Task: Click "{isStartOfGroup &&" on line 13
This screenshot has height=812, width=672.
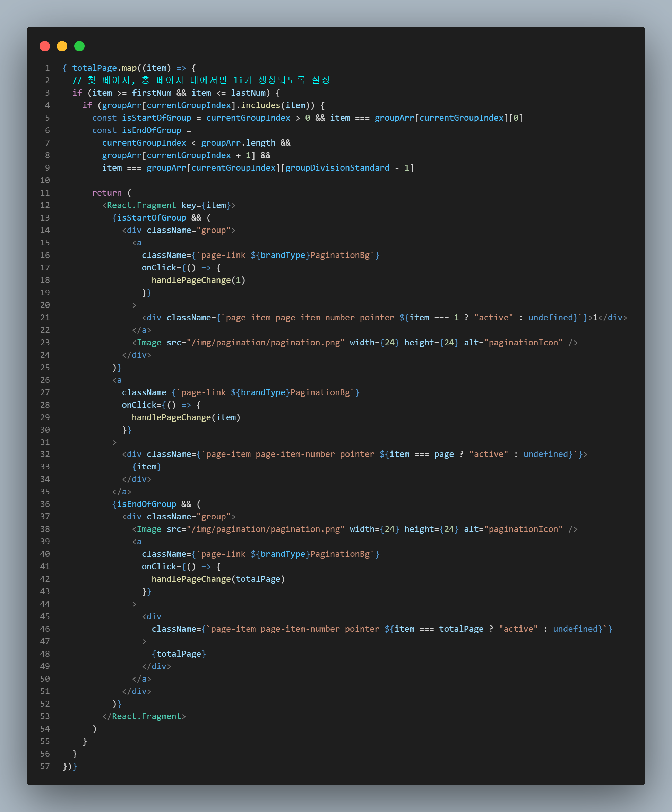Action: coord(157,218)
